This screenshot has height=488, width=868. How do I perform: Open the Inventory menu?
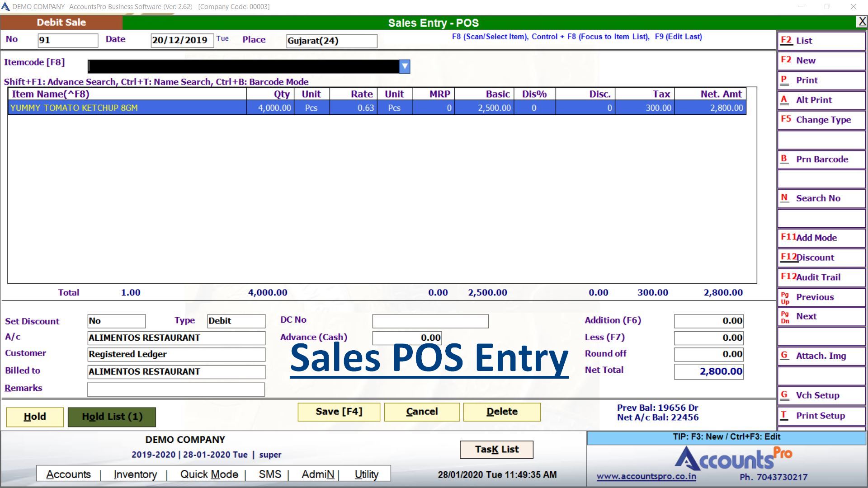[135, 474]
